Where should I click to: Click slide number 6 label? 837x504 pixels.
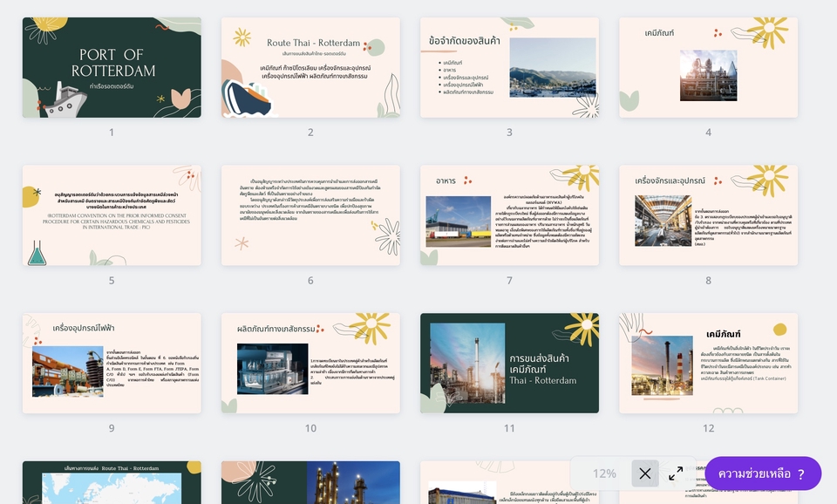click(310, 280)
